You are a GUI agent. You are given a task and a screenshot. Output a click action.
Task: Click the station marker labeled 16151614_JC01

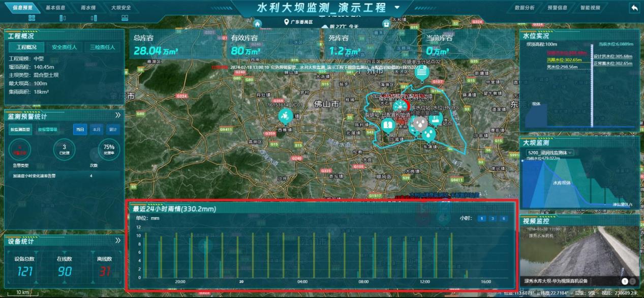tap(285, 116)
